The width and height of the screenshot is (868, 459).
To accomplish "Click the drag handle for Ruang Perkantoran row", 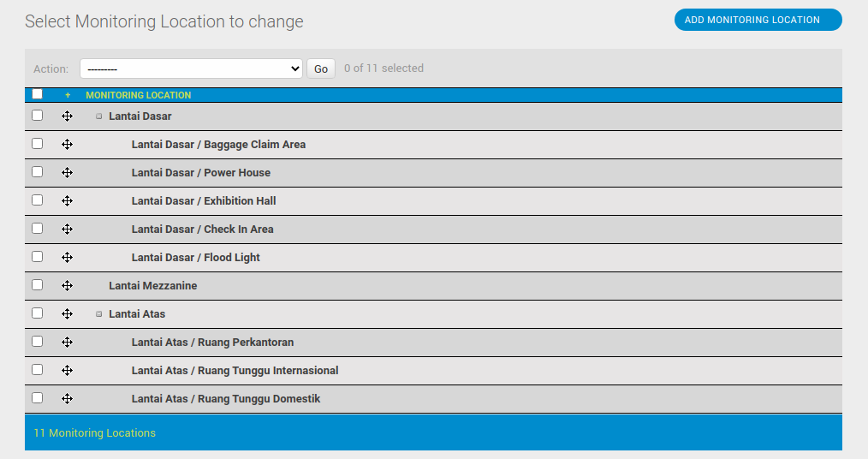I will (x=68, y=343).
